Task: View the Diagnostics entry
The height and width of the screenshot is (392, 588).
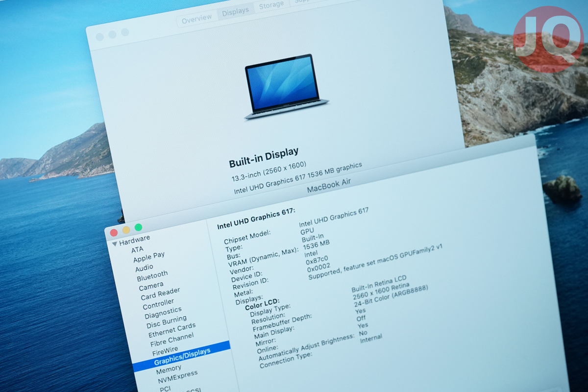Action: 164,312
